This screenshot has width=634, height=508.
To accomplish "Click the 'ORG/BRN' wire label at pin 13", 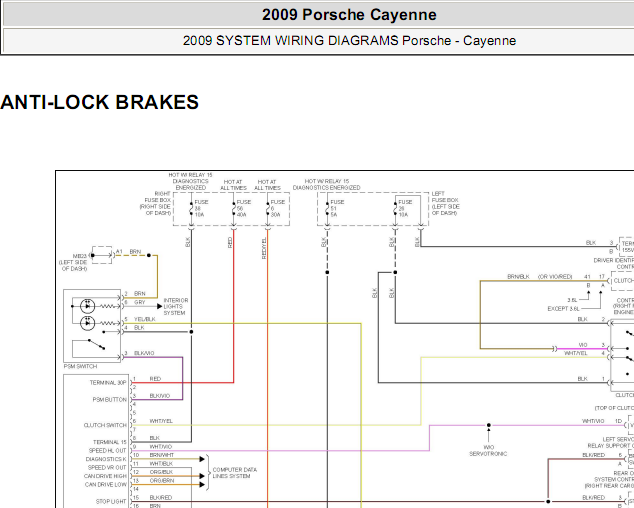I will (162, 480).
